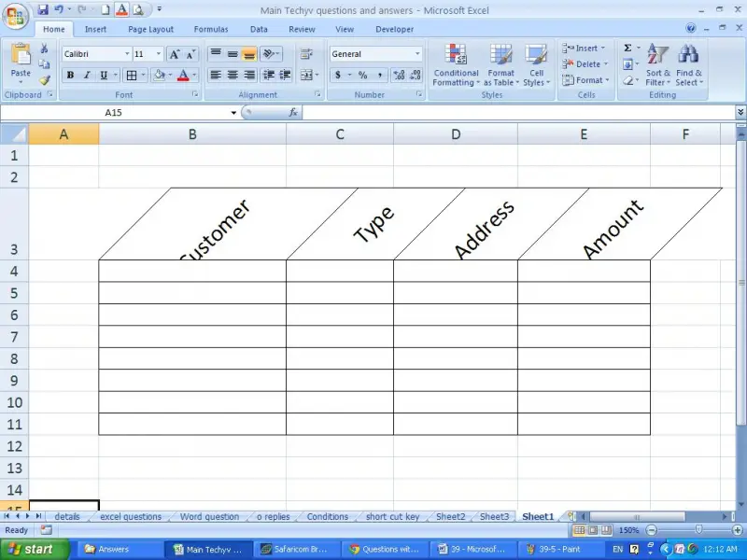Open the Insert ribbon tab
The height and width of the screenshot is (560, 747).
[95, 29]
